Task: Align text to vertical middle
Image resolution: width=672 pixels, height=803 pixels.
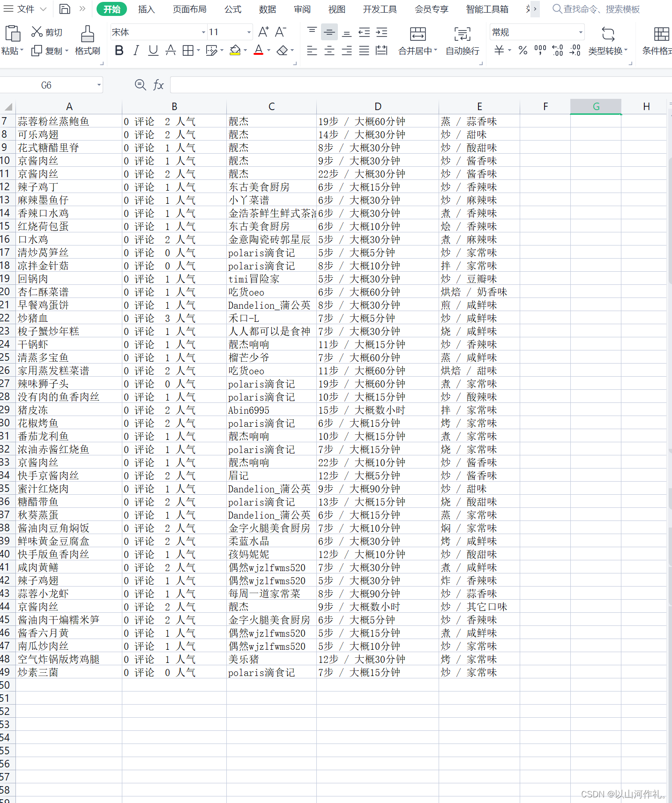Action: (329, 32)
